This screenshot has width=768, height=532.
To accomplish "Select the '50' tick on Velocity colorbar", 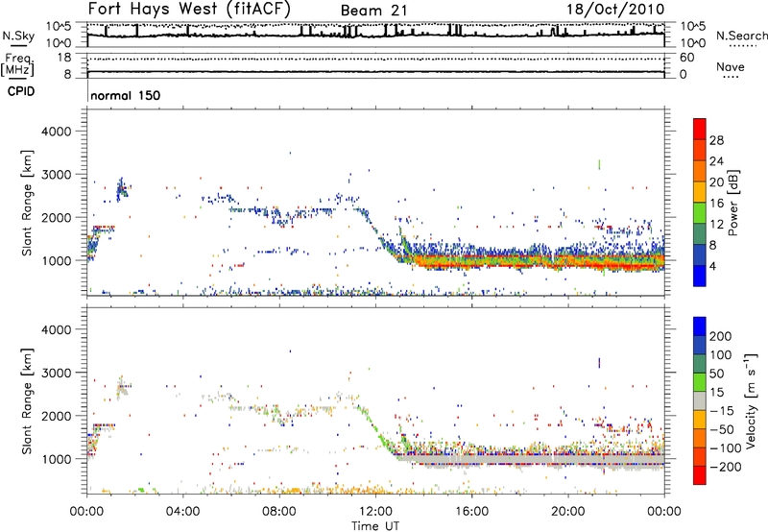I will click(716, 374).
